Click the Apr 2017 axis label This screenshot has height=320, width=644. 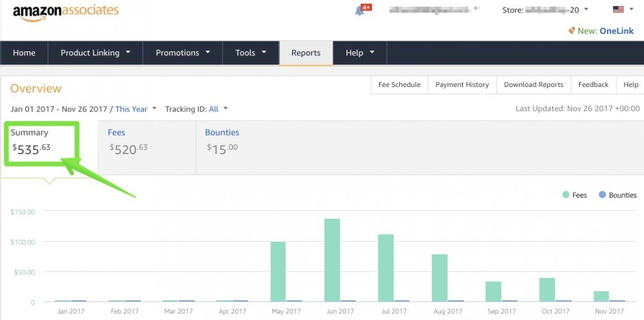[x=233, y=311]
